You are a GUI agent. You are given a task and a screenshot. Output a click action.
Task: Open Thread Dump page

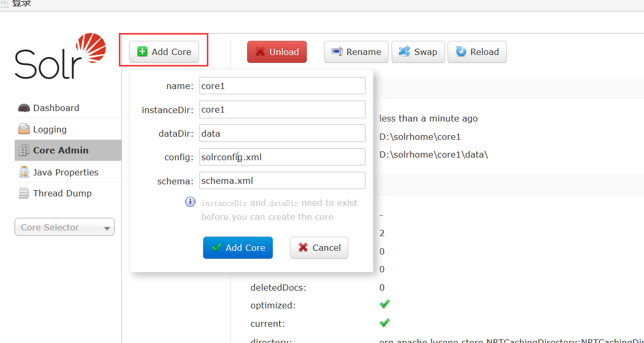pos(69,193)
